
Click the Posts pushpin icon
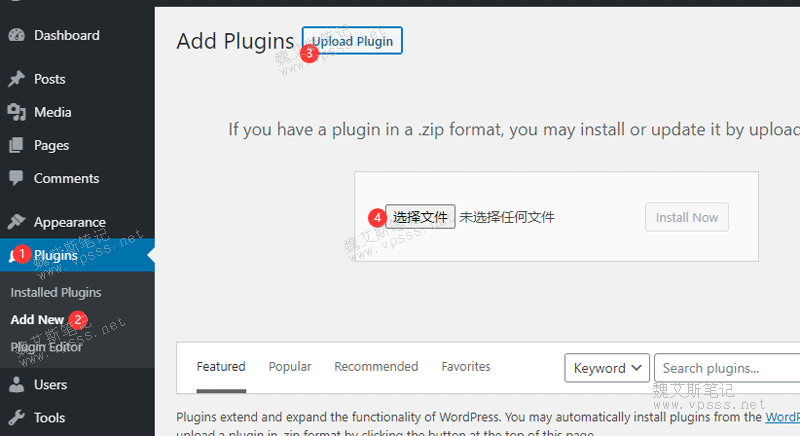16,79
